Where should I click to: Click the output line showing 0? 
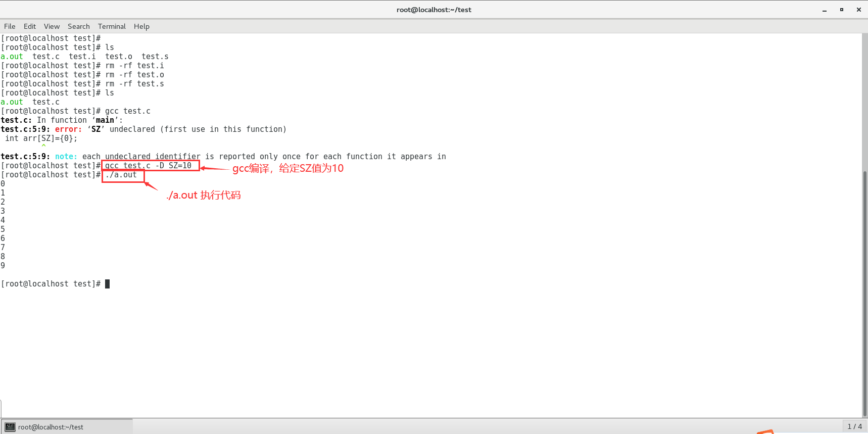3,184
